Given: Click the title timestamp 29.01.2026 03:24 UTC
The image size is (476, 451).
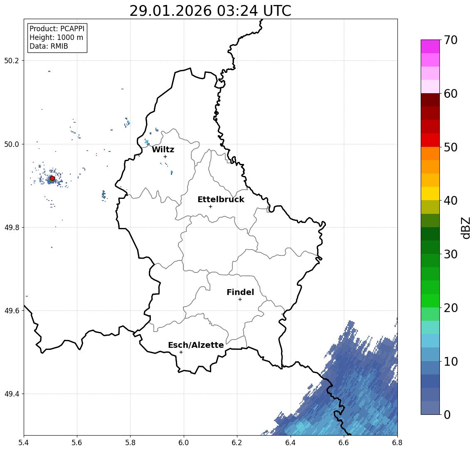Looking at the screenshot, I should pos(210,11).
